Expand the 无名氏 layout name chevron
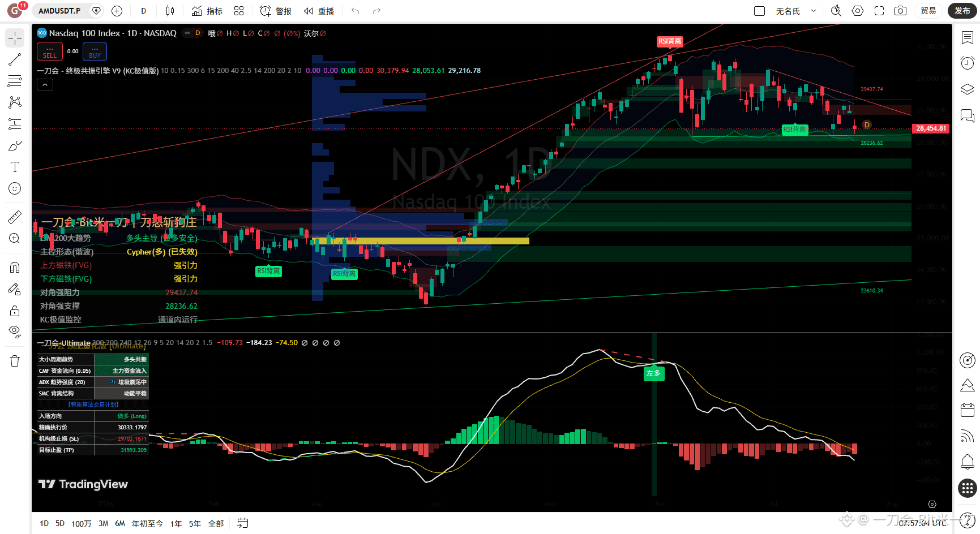 [814, 11]
